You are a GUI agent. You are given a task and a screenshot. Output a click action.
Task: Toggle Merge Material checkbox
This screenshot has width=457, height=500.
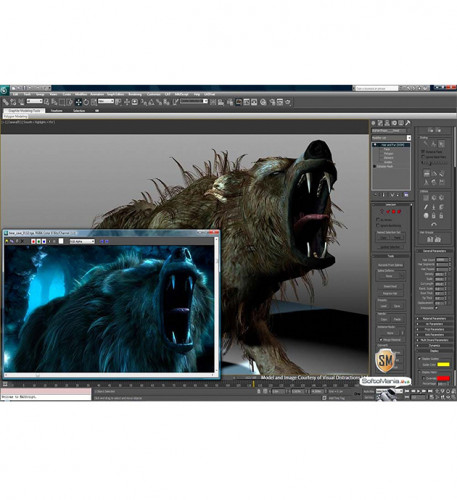pos(381,340)
